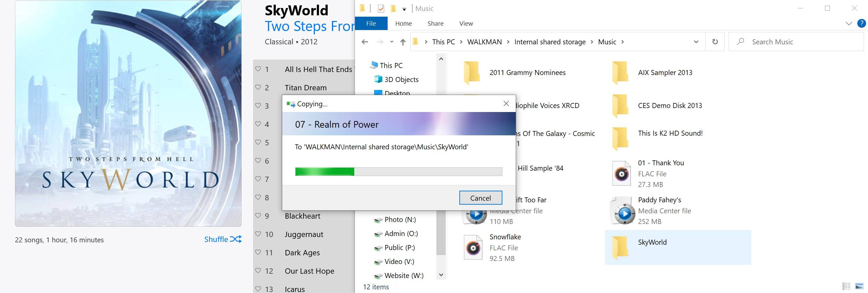
Task: Expand chevron after Music in path
Action: 623,42
